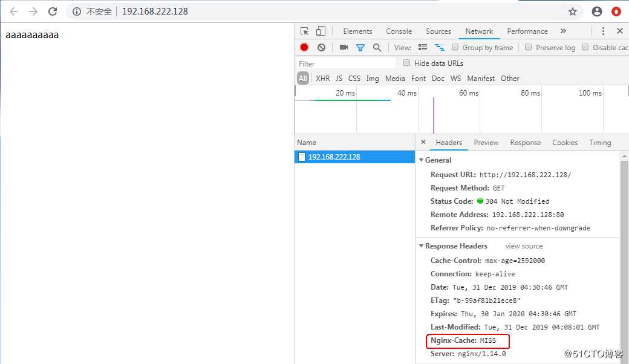Check Disable cache option
The height and width of the screenshot is (364, 629).
(585, 47)
